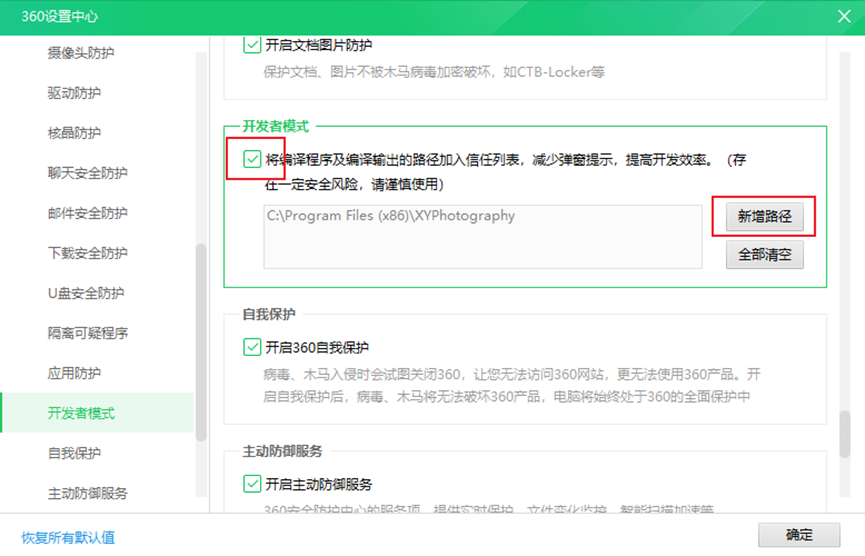Click 恢复所有默认值 link
This screenshot has height=556, width=865.
click(x=68, y=537)
